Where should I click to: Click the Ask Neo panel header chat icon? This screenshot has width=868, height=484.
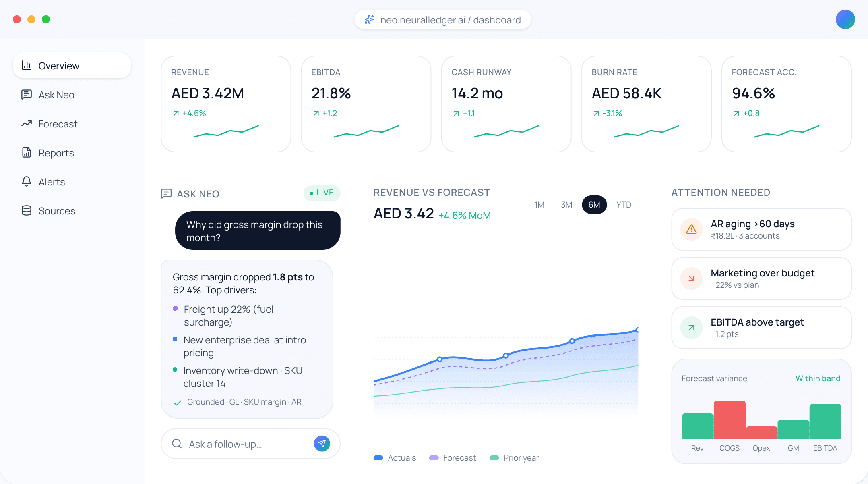(x=166, y=194)
